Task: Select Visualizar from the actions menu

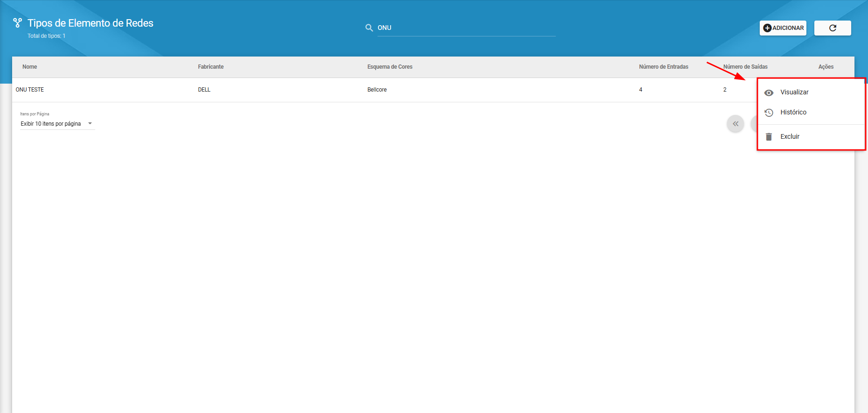Action: (811, 93)
